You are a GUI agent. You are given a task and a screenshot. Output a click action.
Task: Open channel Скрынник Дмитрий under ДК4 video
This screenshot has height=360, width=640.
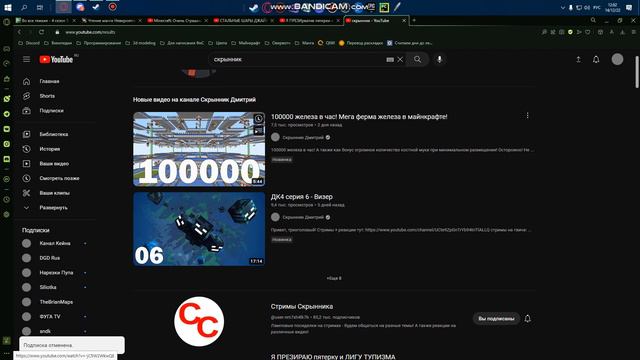(x=303, y=218)
